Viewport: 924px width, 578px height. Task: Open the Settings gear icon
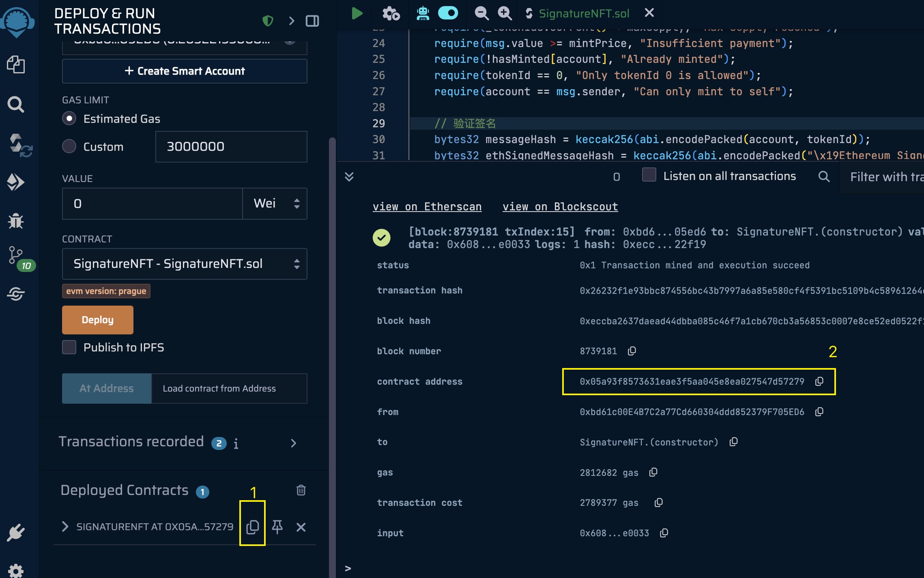(16, 570)
